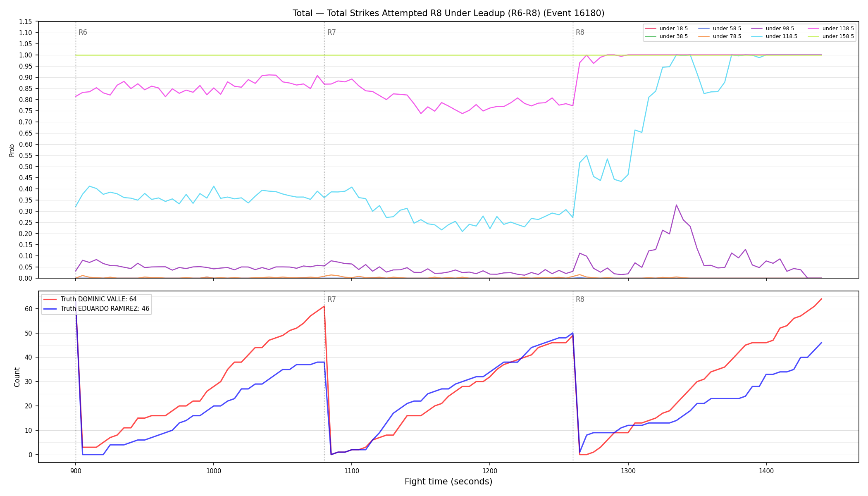868x496 pixels.
Task: Click the 60 tick on Count axis
Action: (29, 309)
